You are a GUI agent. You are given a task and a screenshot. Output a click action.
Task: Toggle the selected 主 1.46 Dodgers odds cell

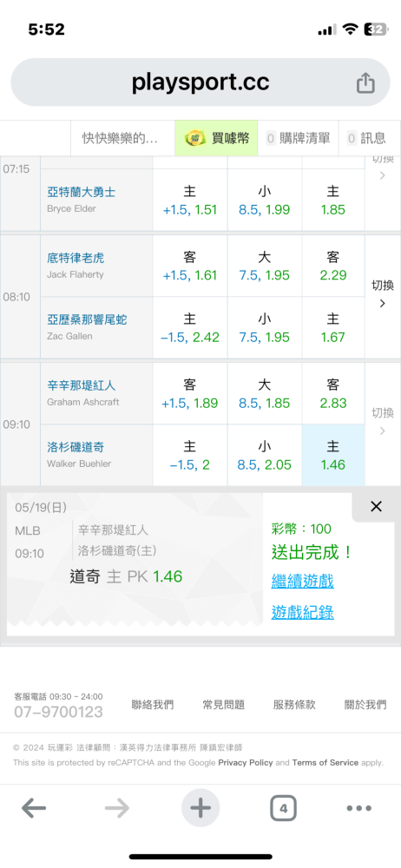(333, 455)
